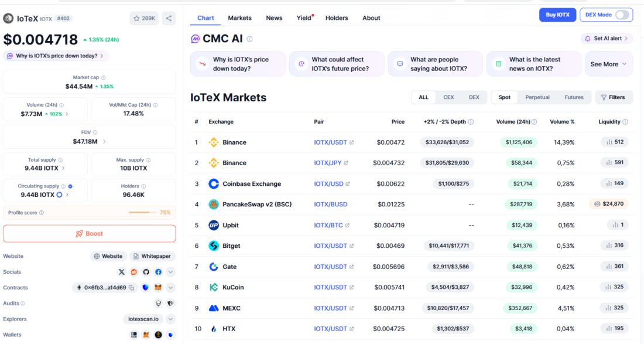The width and height of the screenshot is (644, 344).
Task: Open the X (Twitter) social icon
Action: tap(122, 272)
